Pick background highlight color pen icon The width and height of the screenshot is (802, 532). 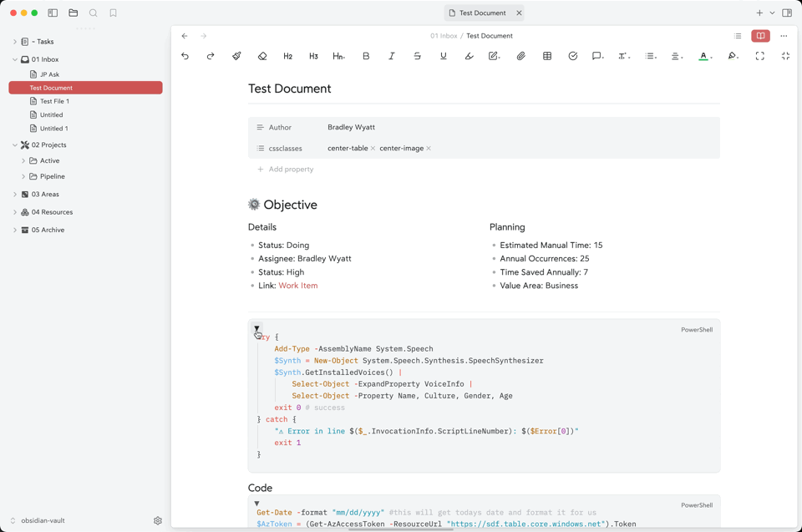pyautogui.click(x=733, y=56)
